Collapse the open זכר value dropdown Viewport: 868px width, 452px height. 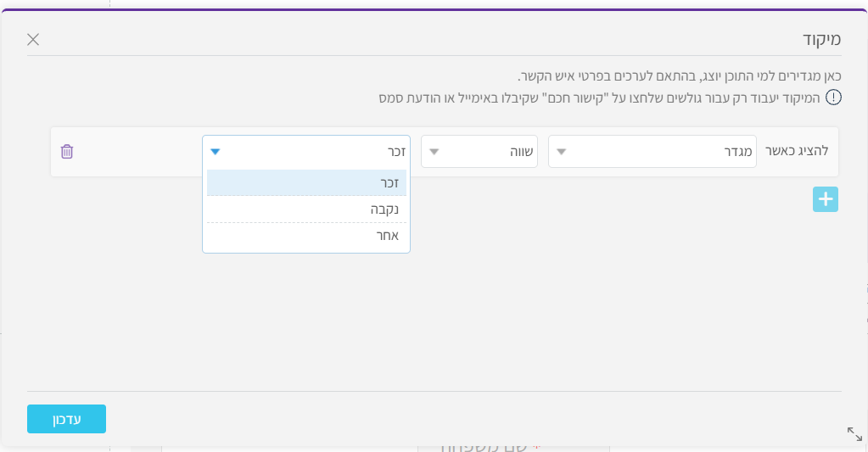[306, 151]
